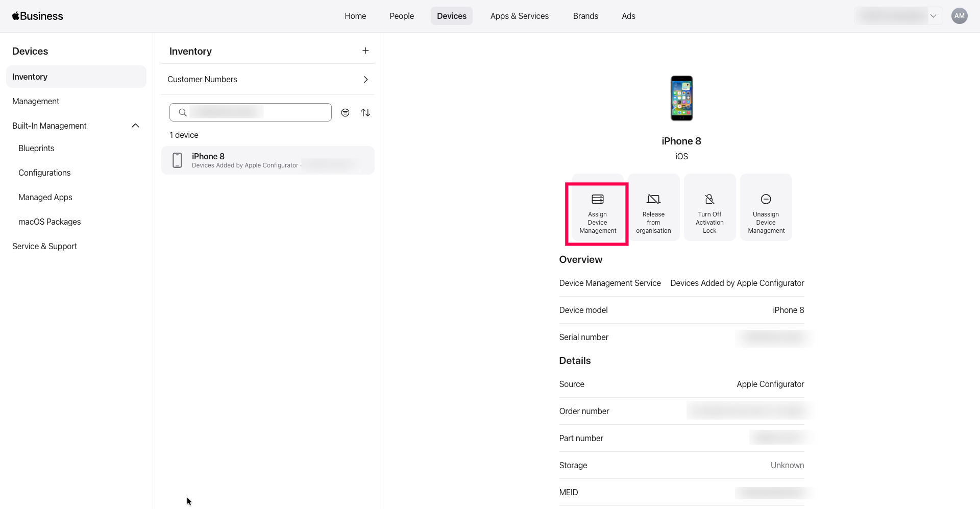Image resolution: width=980 pixels, height=509 pixels.
Task: Open Service & Support section
Action: [x=44, y=246]
